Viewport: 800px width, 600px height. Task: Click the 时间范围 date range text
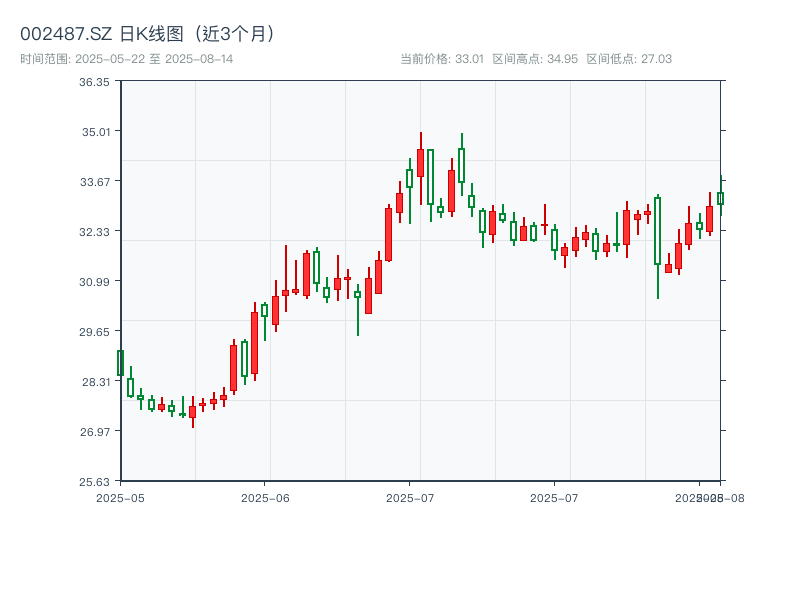coord(126,59)
